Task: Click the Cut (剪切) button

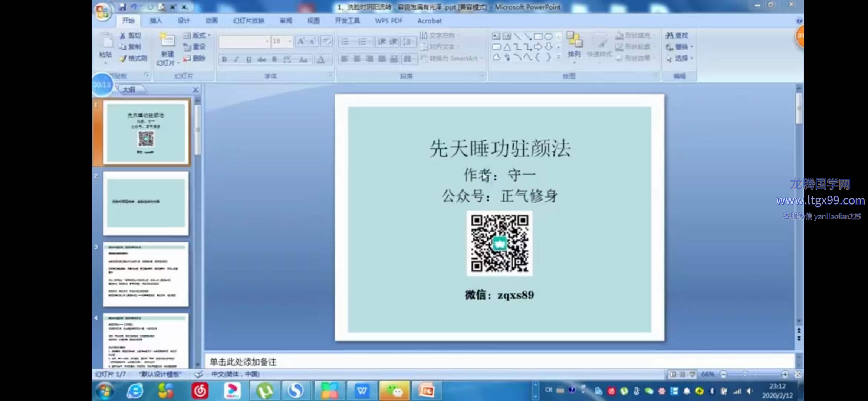Action: point(130,35)
